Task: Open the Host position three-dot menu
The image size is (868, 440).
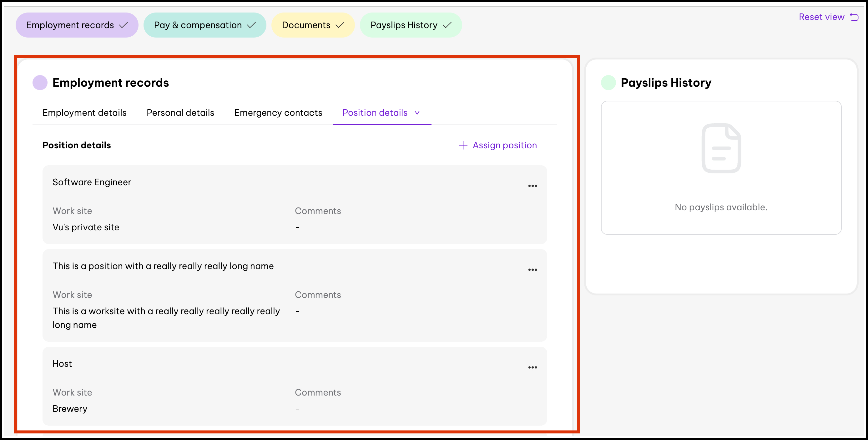Action: click(532, 367)
